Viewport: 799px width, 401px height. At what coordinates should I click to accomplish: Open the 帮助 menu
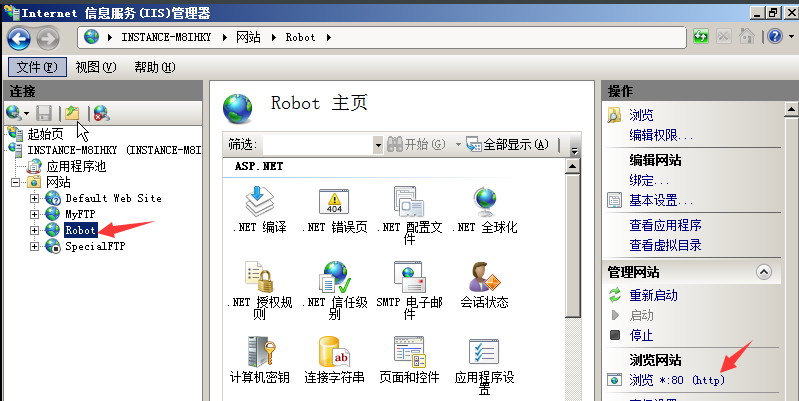[154, 67]
